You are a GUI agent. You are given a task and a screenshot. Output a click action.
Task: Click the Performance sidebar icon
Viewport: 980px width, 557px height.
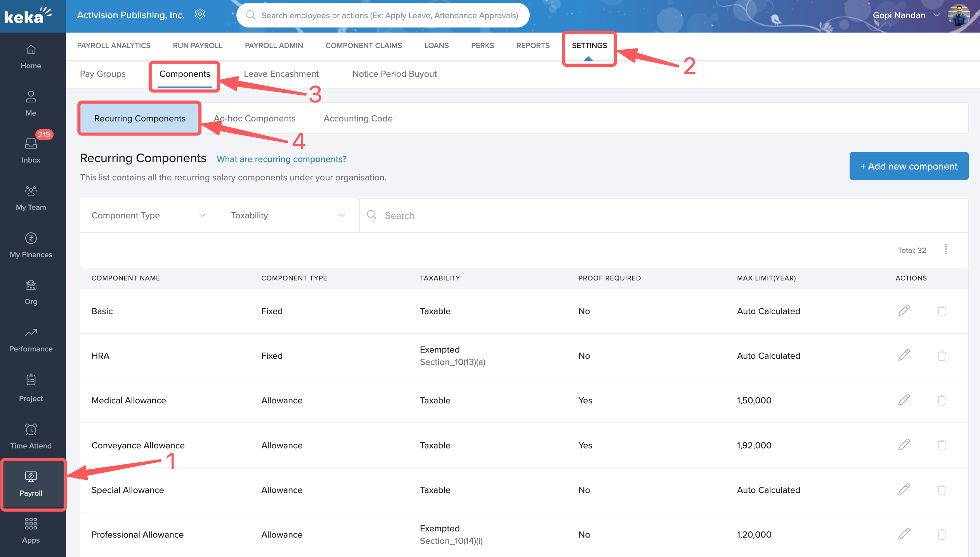31,333
